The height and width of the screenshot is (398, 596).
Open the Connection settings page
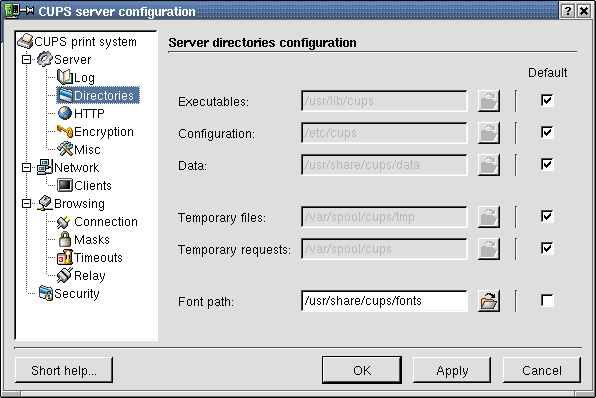106,222
